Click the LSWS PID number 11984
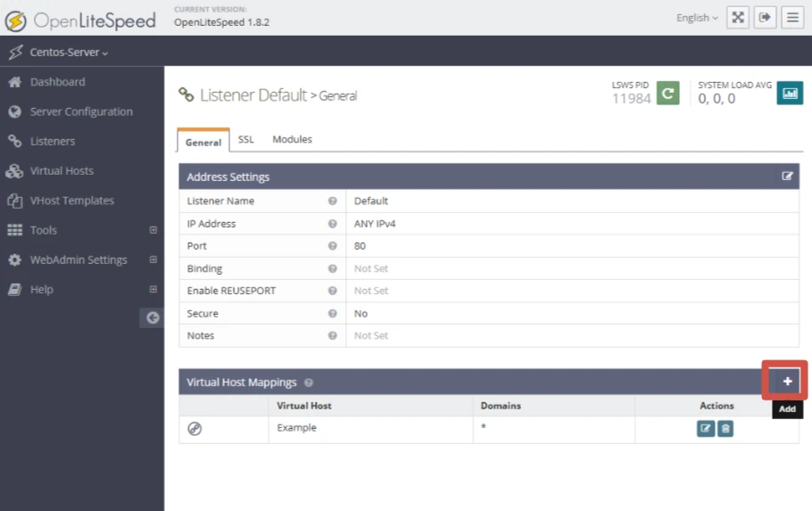This screenshot has width=812, height=511. click(631, 98)
